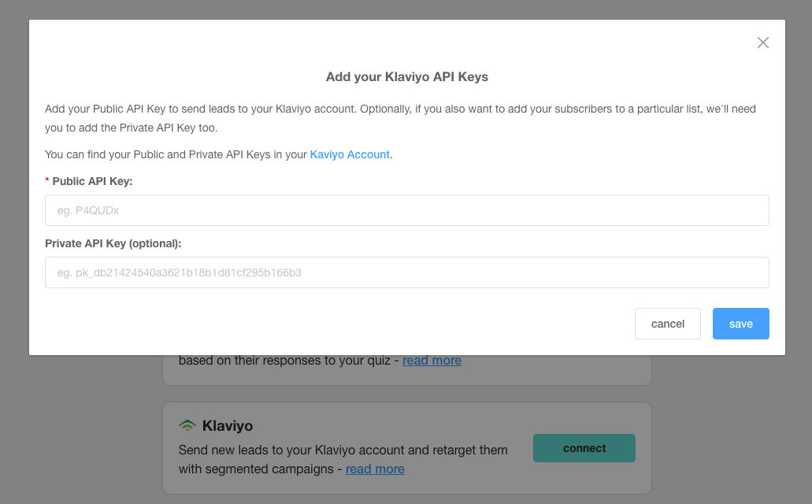This screenshot has width=812, height=504.
Task: Save the Klaviyo API keys
Action: 740,324
